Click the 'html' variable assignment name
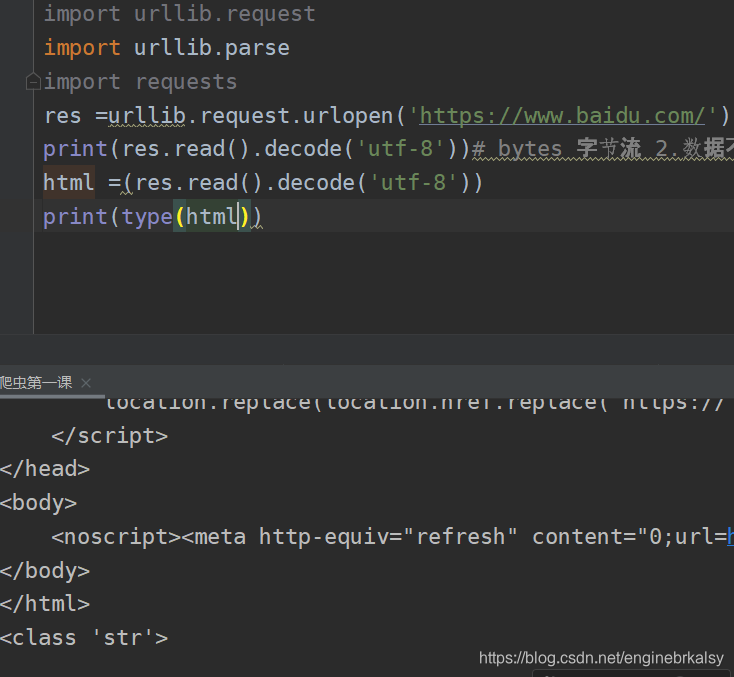734x677 pixels. (x=68, y=183)
